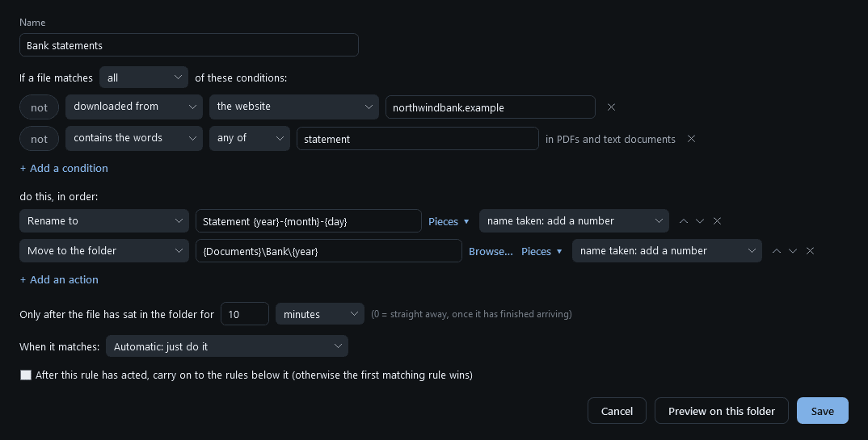Remove the contains the words condition

click(x=691, y=139)
